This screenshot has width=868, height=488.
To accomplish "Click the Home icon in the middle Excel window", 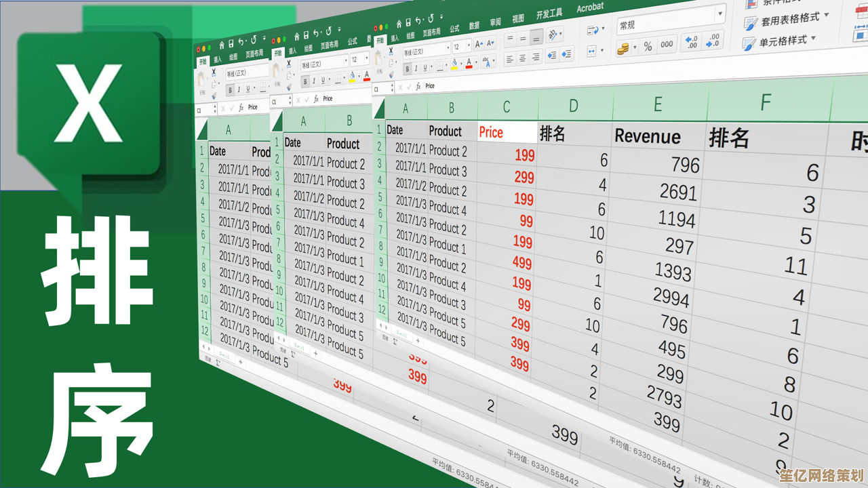I will 296,37.
